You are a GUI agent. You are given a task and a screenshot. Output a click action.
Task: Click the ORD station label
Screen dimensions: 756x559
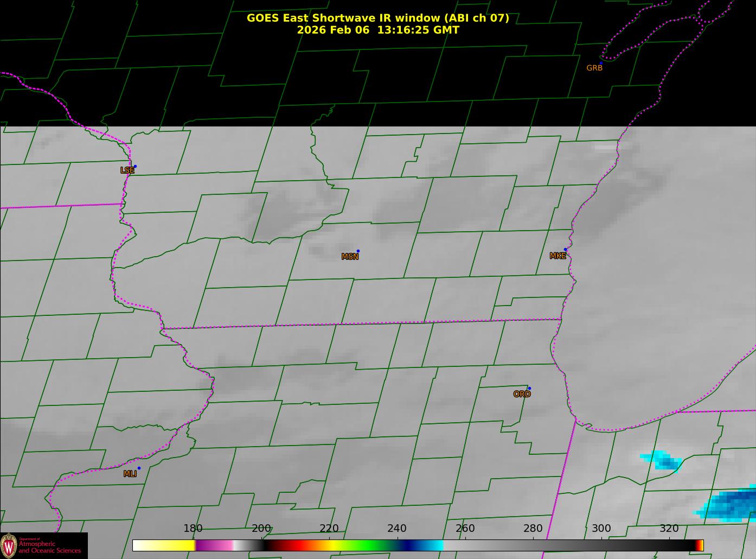522,395
